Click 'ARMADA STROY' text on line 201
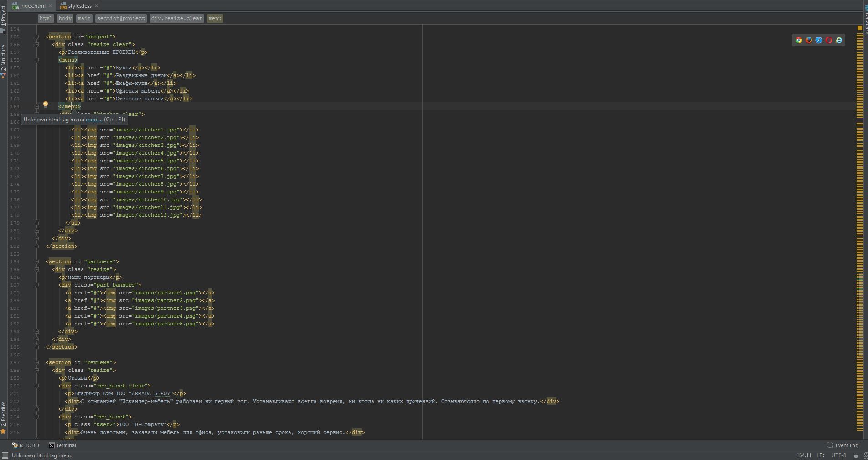The width and height of the screenshot is (868, 460). tap(151, 393)
